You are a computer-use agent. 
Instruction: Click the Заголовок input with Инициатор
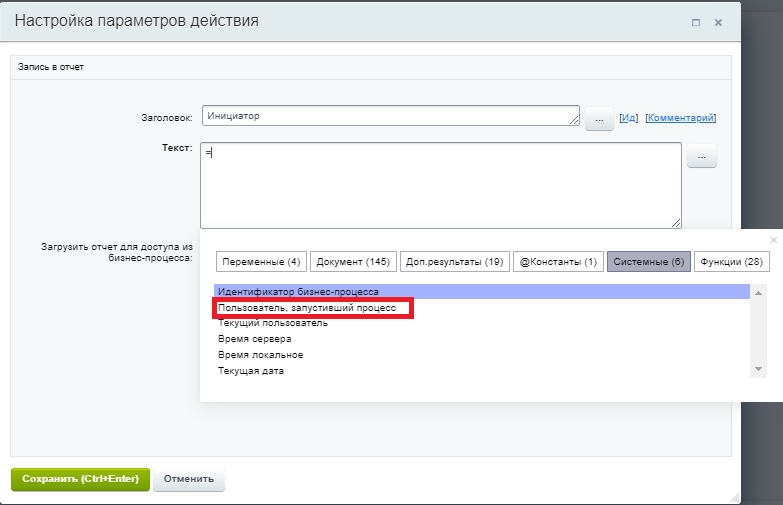tap(391, 116)
